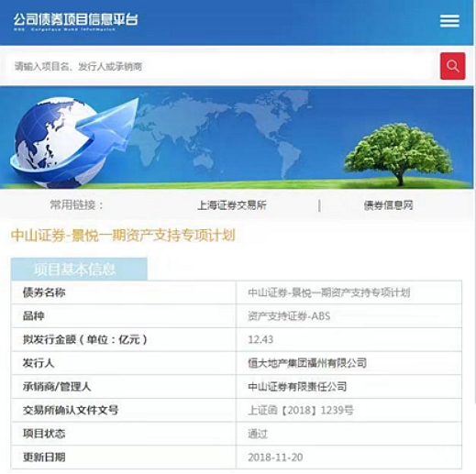476x474 pixels.
Task: Click the red search magnifier button
Action: 452,66
